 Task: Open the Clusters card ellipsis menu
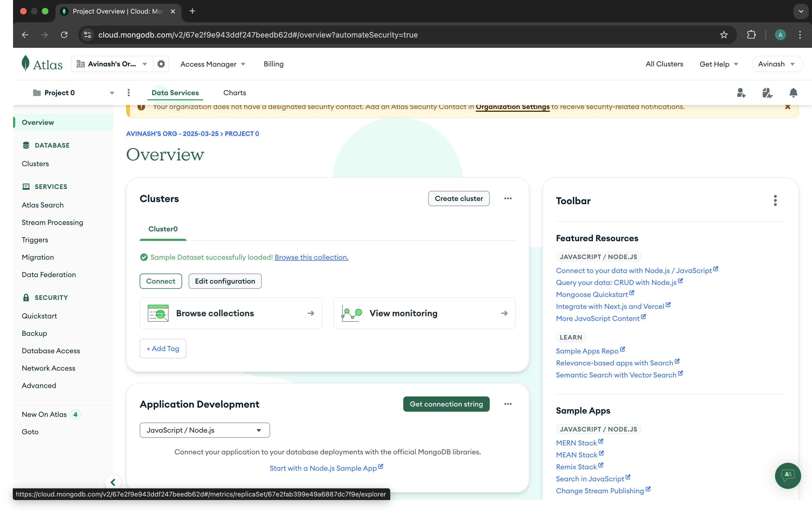point(508,198)
